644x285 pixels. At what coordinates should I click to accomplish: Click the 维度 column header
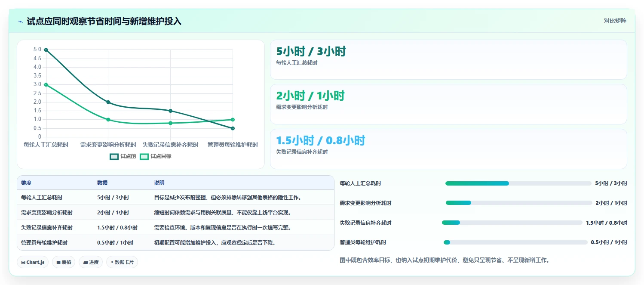point(26,183)
